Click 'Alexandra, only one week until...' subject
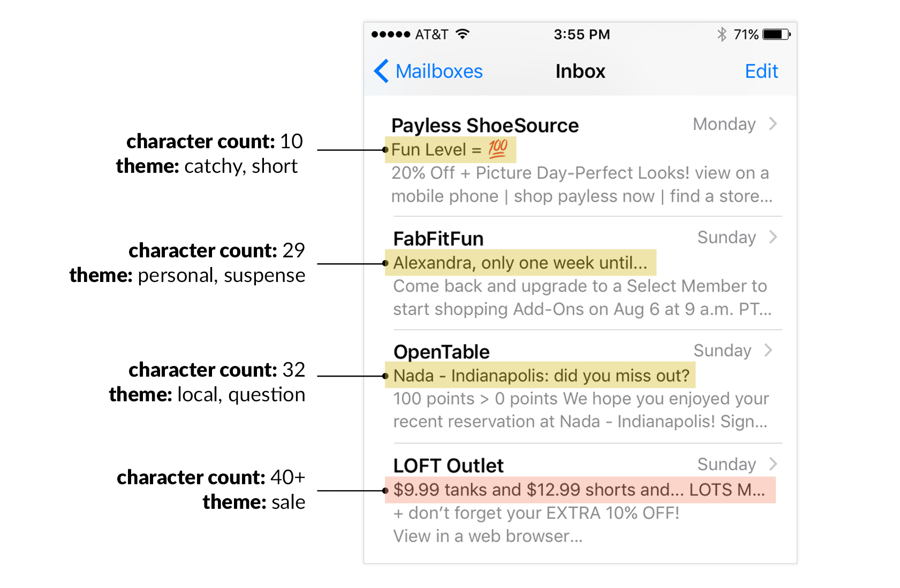 tap(520, 263)
